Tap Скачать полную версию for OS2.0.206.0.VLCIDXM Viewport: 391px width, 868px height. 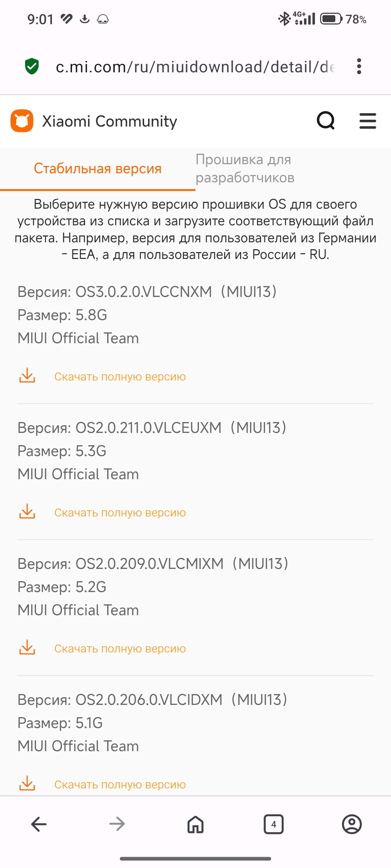point(120,784)
